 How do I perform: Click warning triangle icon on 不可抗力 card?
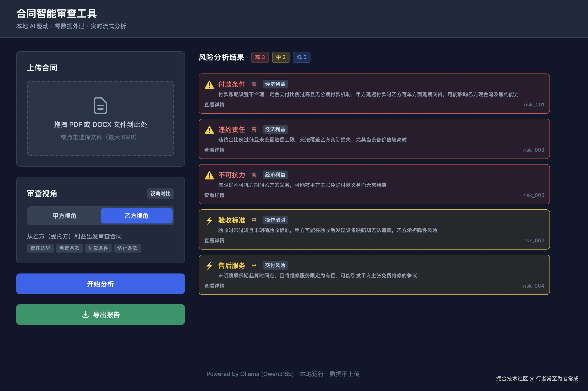(x=209, y=175)
